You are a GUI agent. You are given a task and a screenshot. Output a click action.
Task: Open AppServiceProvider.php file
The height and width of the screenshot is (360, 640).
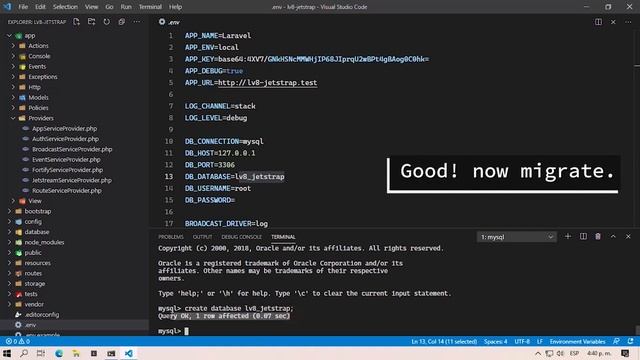[64, 129]
